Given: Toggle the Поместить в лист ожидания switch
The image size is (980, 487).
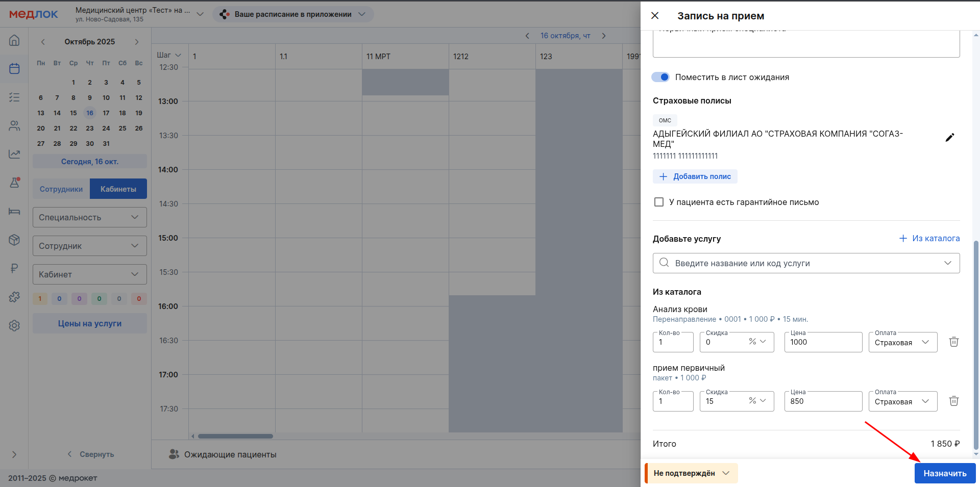Looking at the screenshot, I should coord(660,77).
